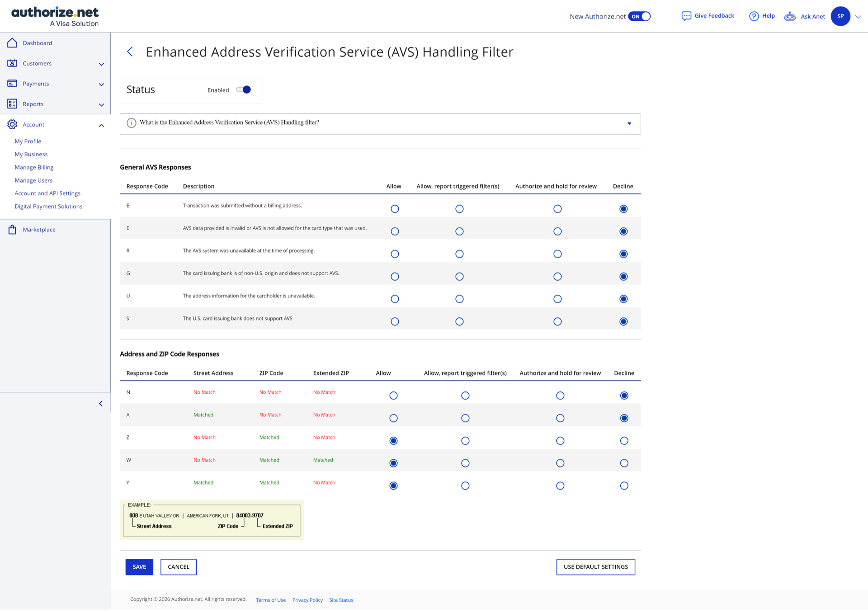
Task: Click the Ask Anet label
Action: (x=813, y=17)
